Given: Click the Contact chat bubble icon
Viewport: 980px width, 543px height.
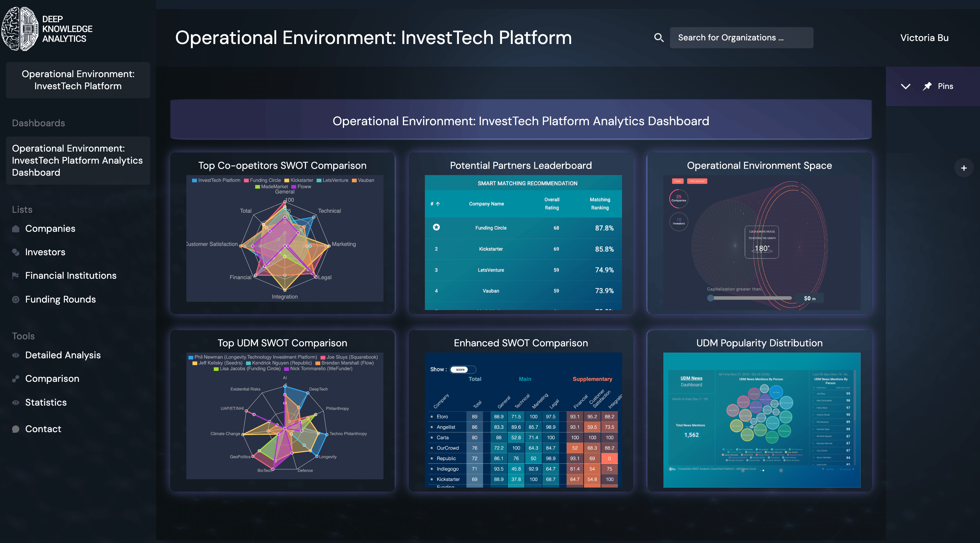Looking at the screenshot, I should 16,429.
